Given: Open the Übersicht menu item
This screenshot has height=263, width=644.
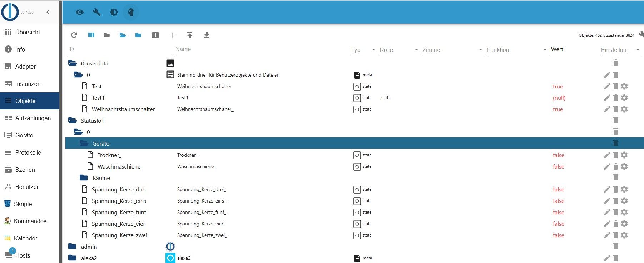Looking at the screenshot, I should click(29, 32).
